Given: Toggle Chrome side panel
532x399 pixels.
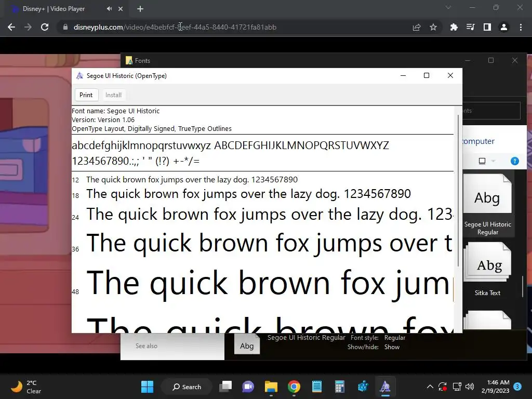Looking at the screenshot, I should pyautogui.click(x=487, y=27).
